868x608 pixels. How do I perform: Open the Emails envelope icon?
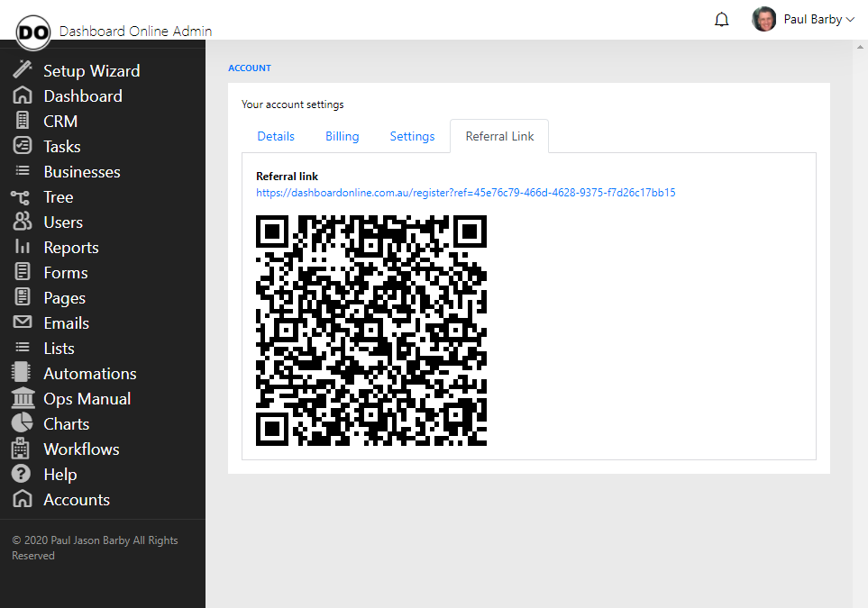pos(23,322)
